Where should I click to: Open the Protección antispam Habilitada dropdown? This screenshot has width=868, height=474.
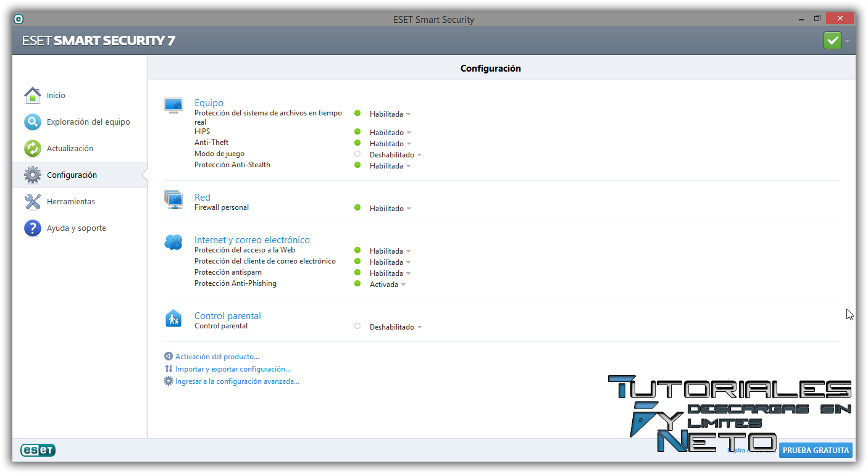coord(390,273)
